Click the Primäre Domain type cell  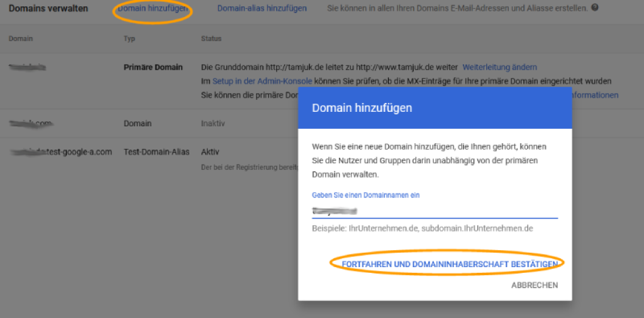(x=153, y=67)
